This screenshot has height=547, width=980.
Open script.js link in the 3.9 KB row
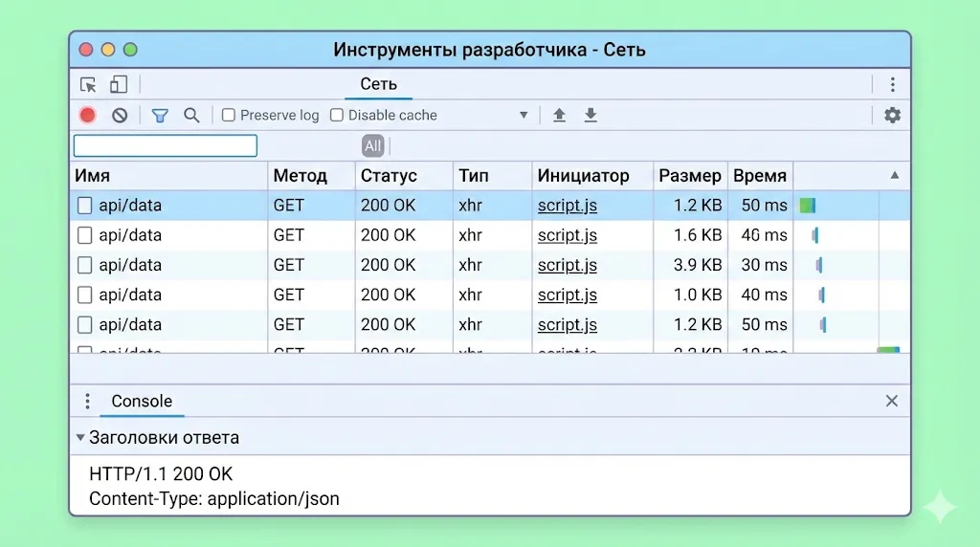pos(568,266)
